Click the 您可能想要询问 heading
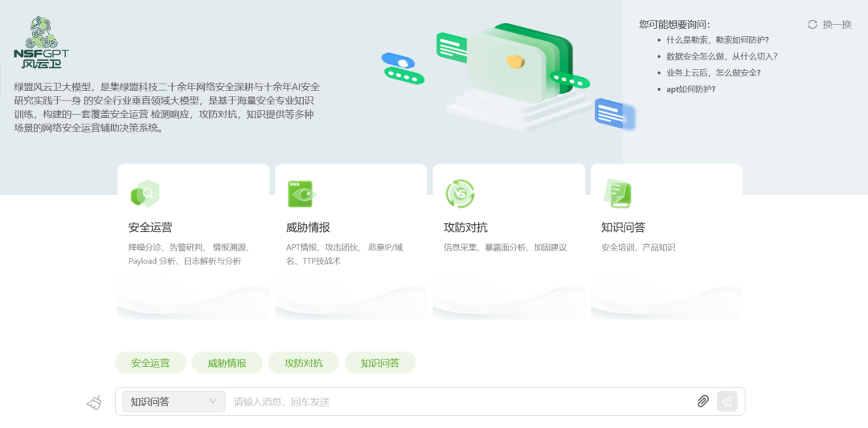Viewport: 868px width, 428px height. coord(674,24)
